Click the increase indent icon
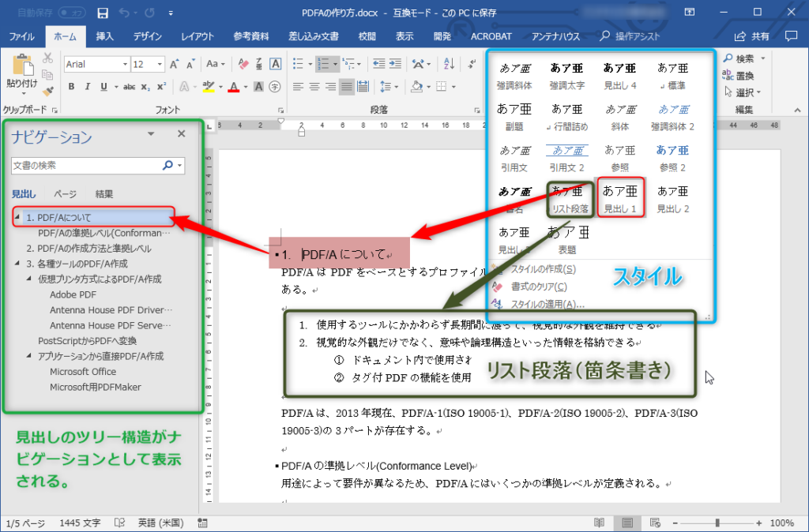This screenshot has width=809, height=532. click(395, 64)
